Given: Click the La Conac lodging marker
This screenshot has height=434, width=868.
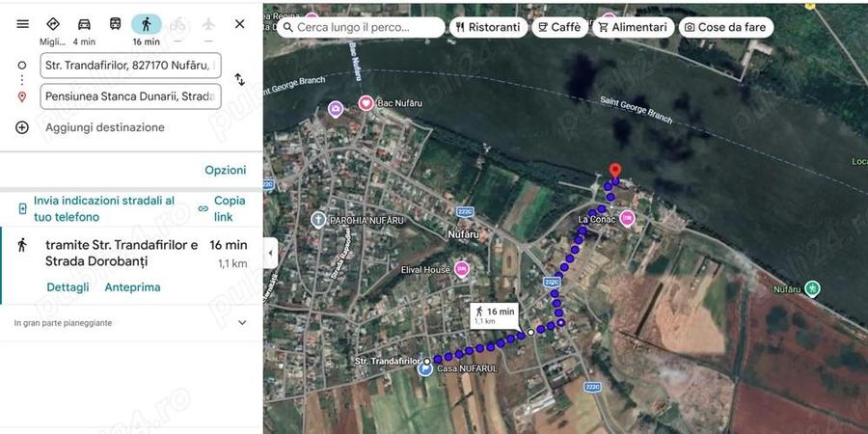Looking at the screenshot, I should pyautogui.click(x=627, y=219).
